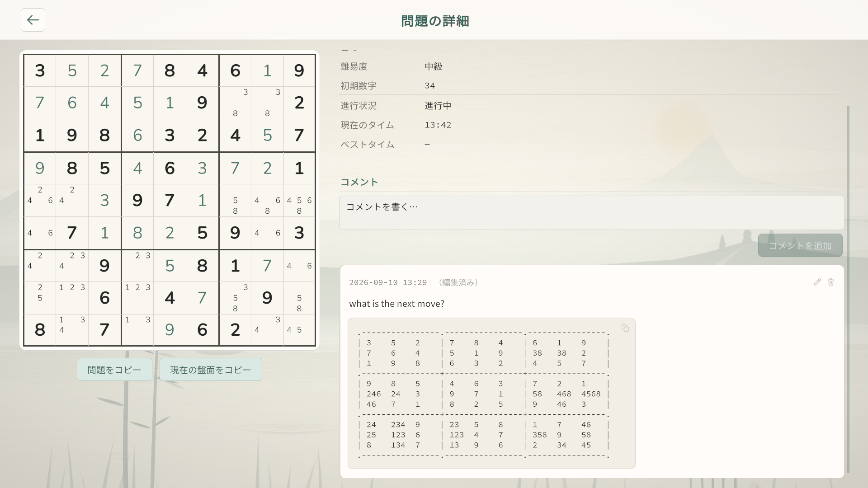Select the row 5 cell with candidates 4 5 6 8
Image resolution: width=868 pixels, height=488 pixels.
tap(299, 200)
